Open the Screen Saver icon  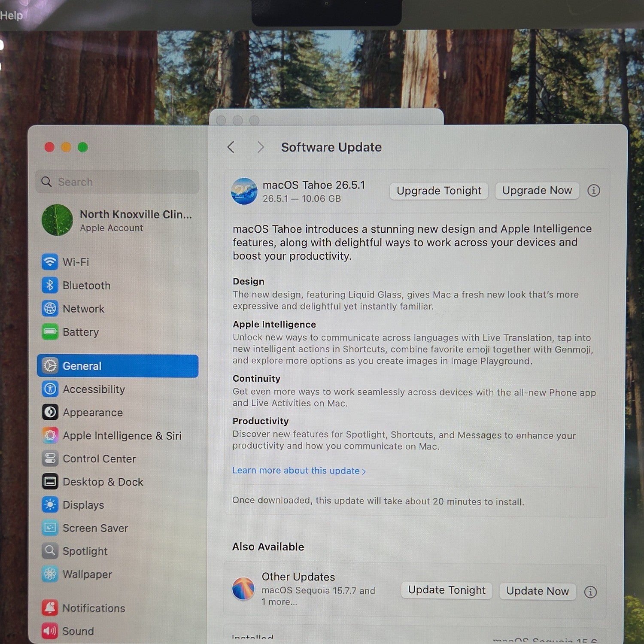[x=50, y=528]
